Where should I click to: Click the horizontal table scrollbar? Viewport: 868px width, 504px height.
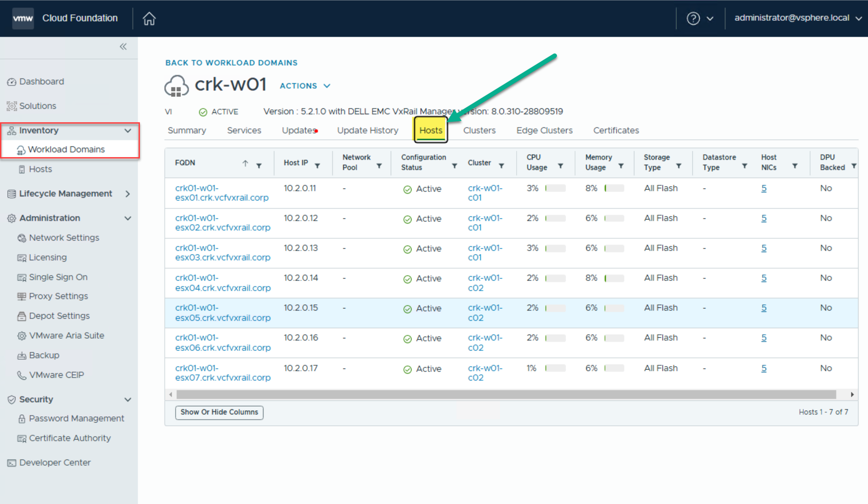[506, 394]
